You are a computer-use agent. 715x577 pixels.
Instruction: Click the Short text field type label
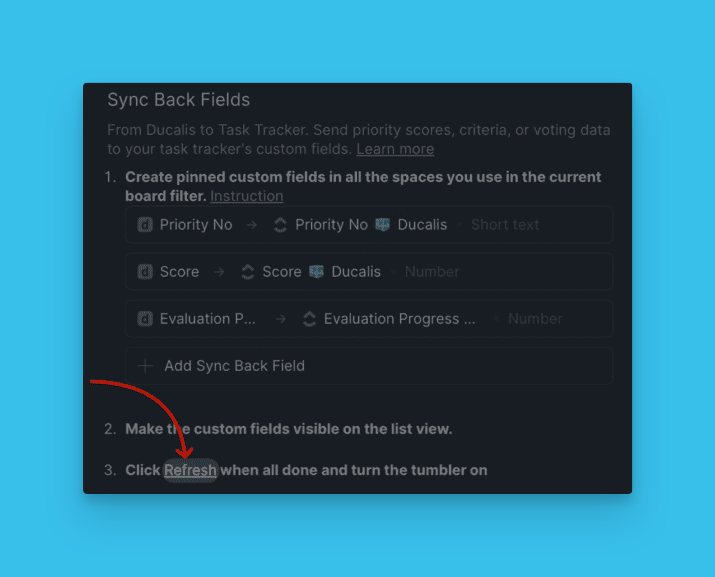tap(505, 225)
